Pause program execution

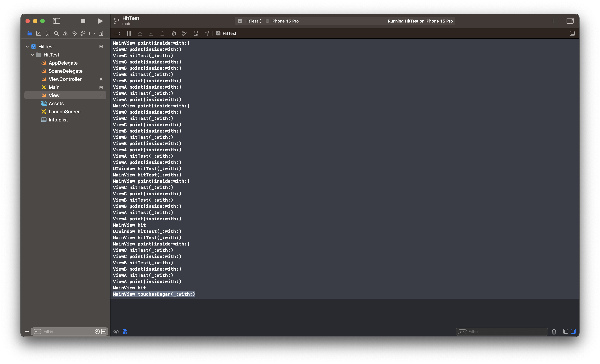coord(129,33)
